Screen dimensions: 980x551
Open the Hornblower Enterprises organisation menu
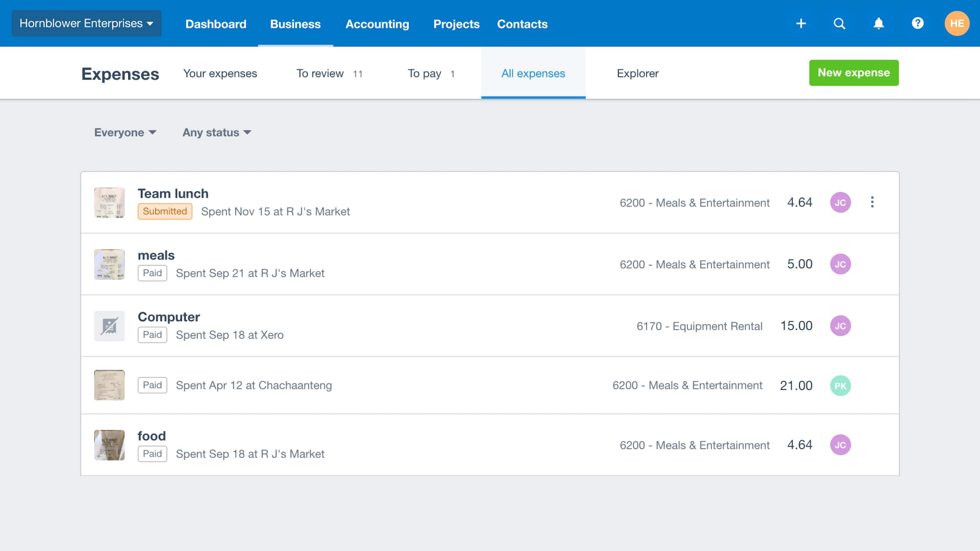click(x=86, y=23)
